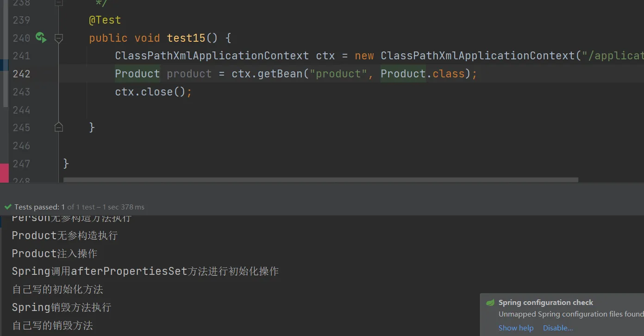Click the Disable... link in the notification
This screenshot has width=644, height=336.
(558, 328)
